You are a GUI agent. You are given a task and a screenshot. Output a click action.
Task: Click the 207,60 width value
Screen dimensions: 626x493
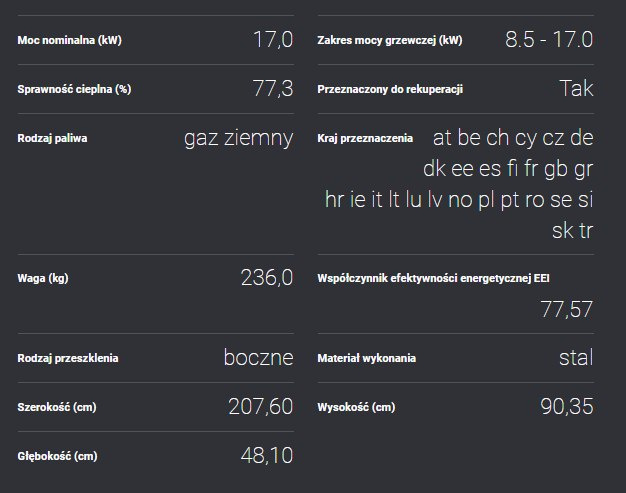(261, 407)
